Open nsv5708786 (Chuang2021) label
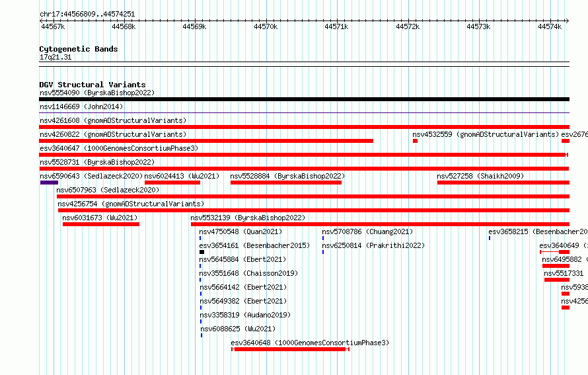This screenshot has height=375, width=588. 367,231
